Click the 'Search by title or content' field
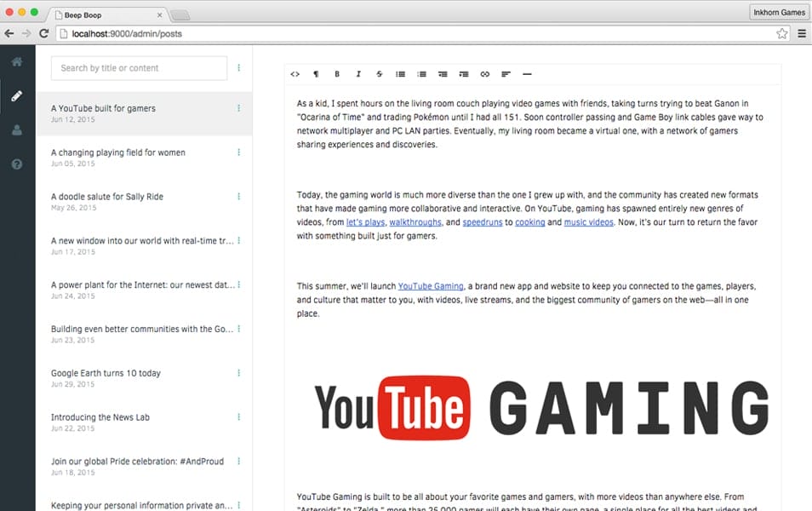Viewport: 812px width, 511px height. pos(139,68)
